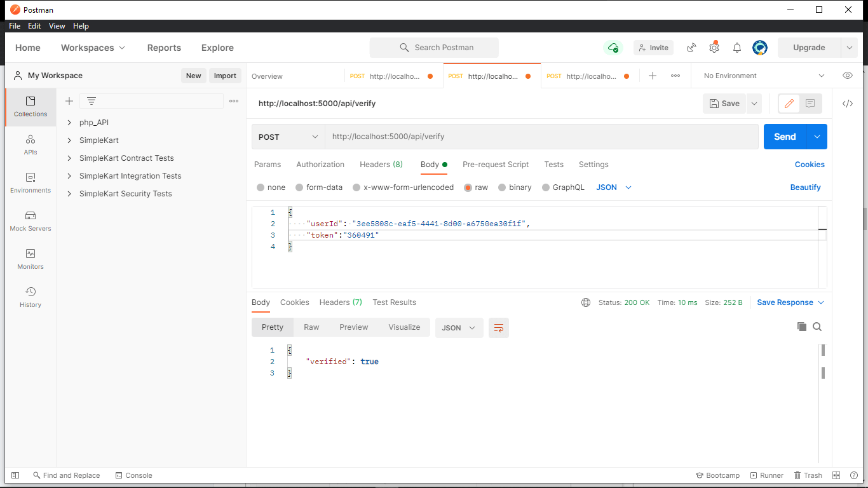This screenshot has height=488, width=868.
Task: Open the request body JSON format dropdown
Action: [614, 187]
